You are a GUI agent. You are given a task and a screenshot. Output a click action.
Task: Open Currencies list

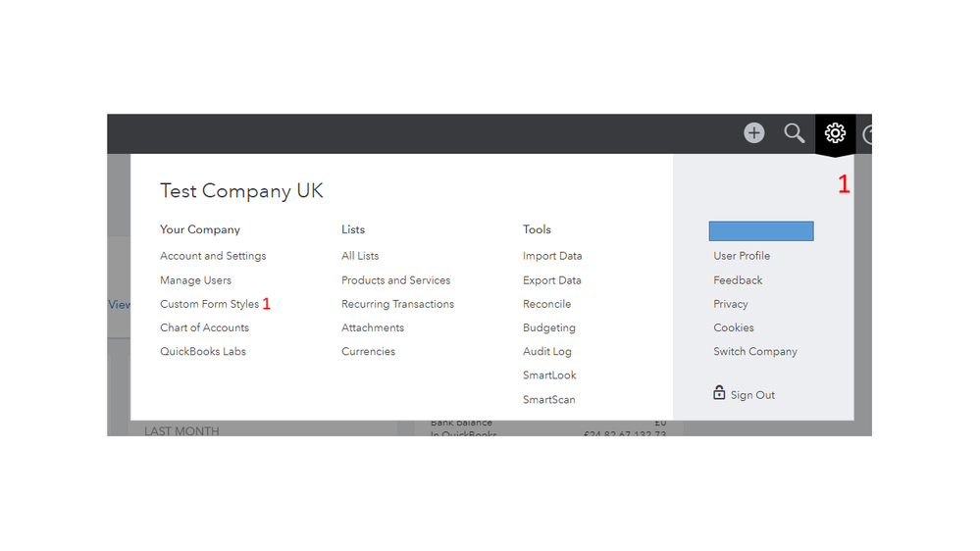pos(368,352)
